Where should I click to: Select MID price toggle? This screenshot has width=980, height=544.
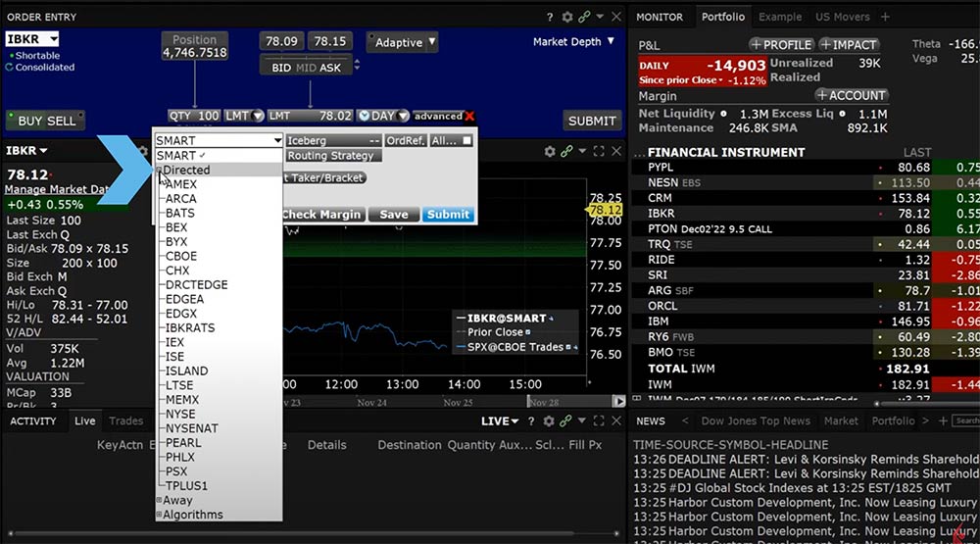tap(306, 68)
